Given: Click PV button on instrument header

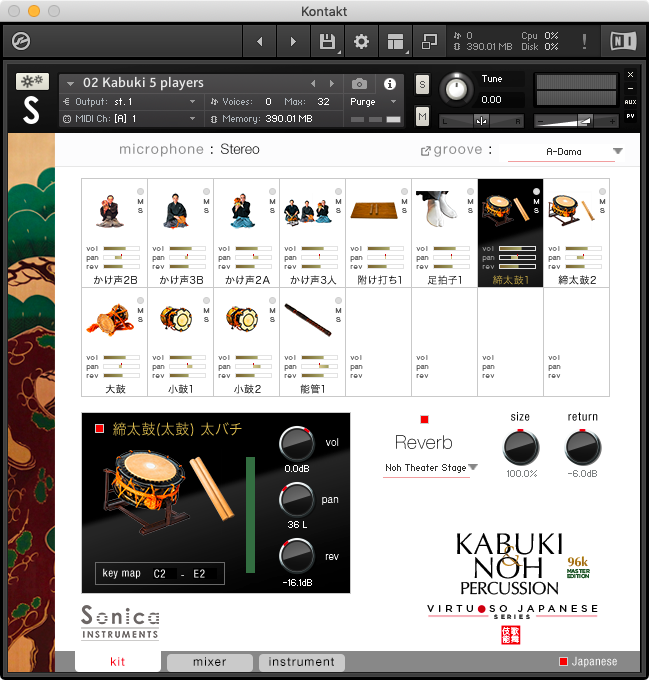Looking at the screenshot, I should [x=630, y=116].
